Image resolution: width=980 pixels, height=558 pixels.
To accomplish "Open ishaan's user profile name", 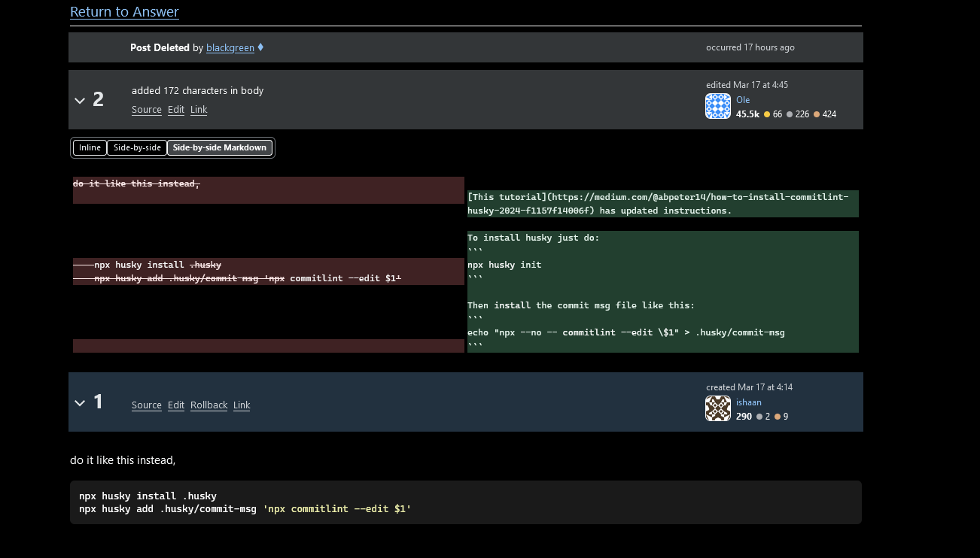I will pyautogui.click(x=749, y=402).
